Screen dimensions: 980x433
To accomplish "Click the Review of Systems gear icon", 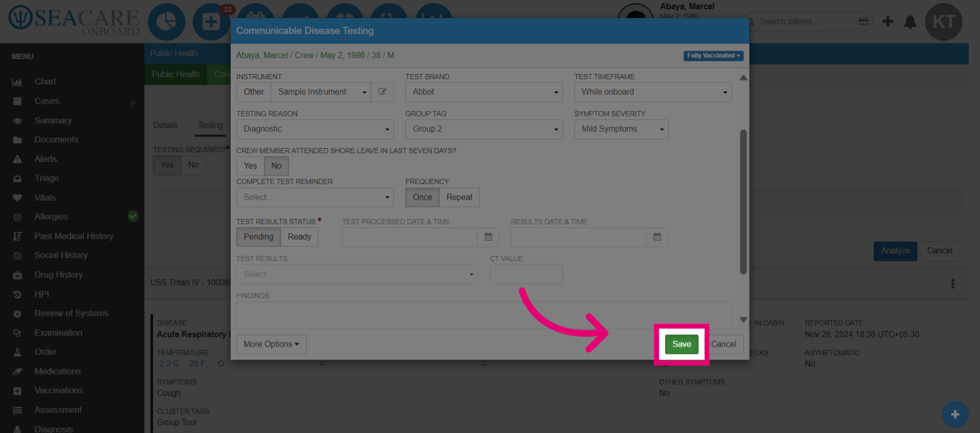I will [17, 314].
